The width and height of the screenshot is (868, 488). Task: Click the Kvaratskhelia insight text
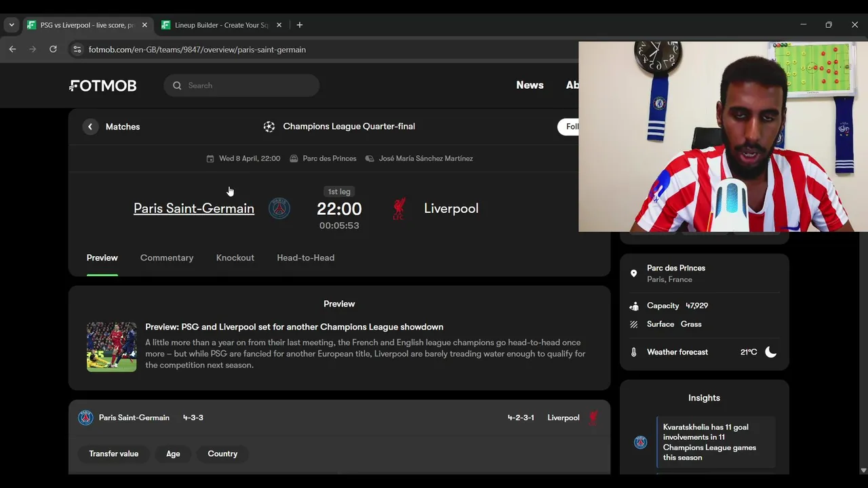[x=709, y=443]
